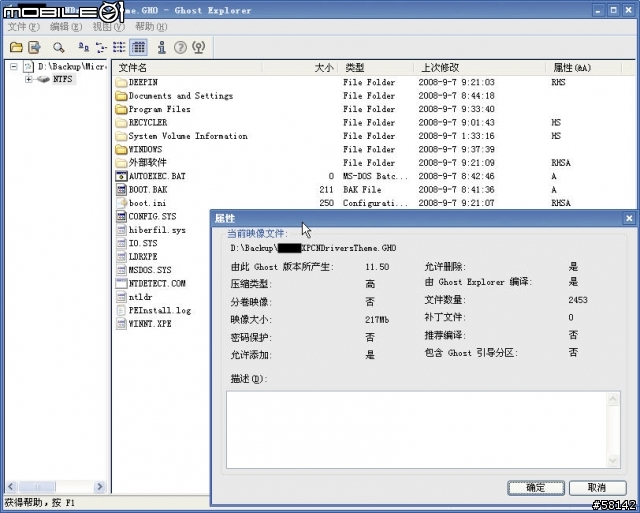
Task: Select the RECYCLER folder
Action: click(x=142, y=123)
